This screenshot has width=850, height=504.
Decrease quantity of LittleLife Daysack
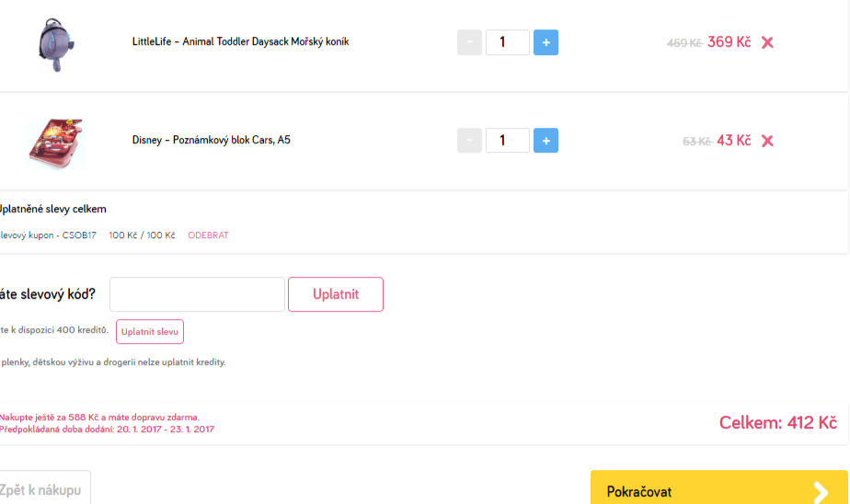point(469,42)
